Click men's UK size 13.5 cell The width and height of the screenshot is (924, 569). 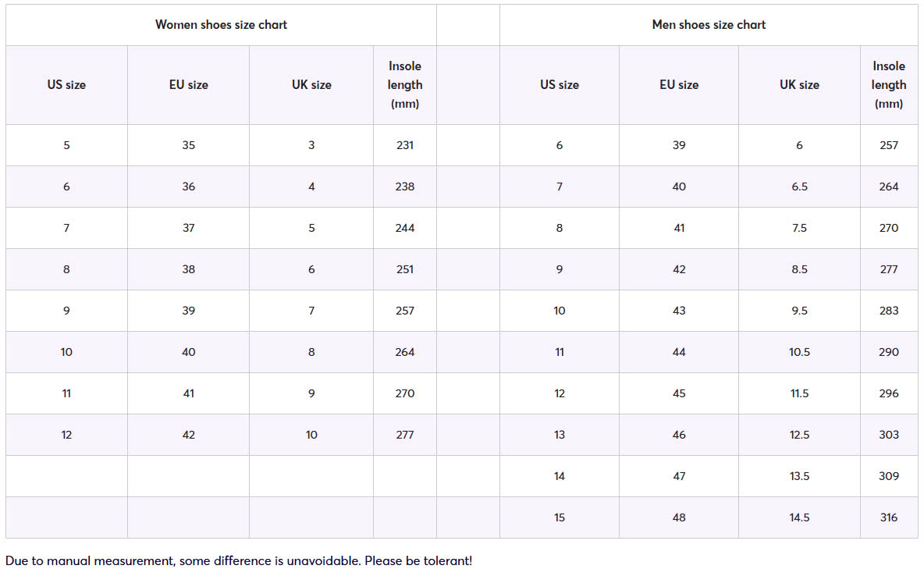(x=799, y=476)
